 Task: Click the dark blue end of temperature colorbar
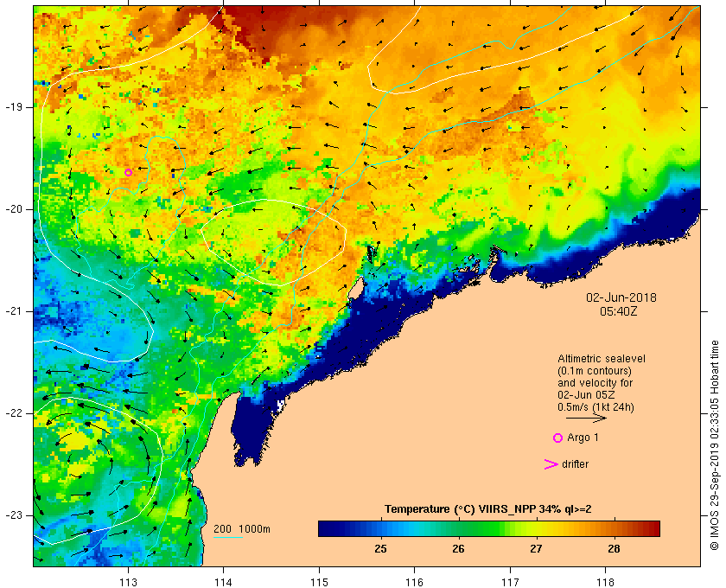pyautogui.click(x=327, y=528)
